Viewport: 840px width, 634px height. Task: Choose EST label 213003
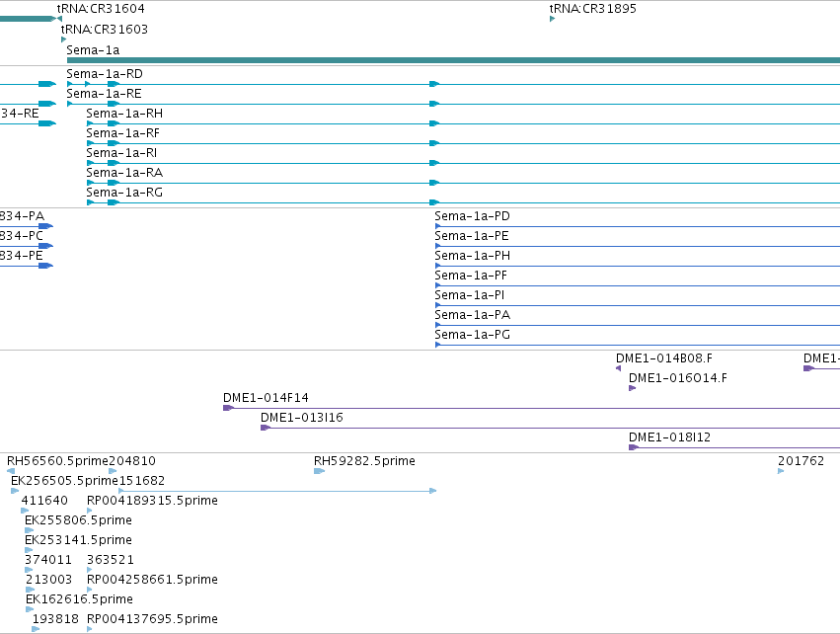coord(48,581)
